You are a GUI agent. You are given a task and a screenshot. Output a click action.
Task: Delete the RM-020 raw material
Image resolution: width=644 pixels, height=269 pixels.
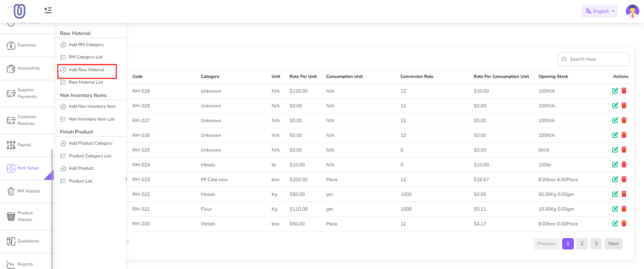pos(624,224)
